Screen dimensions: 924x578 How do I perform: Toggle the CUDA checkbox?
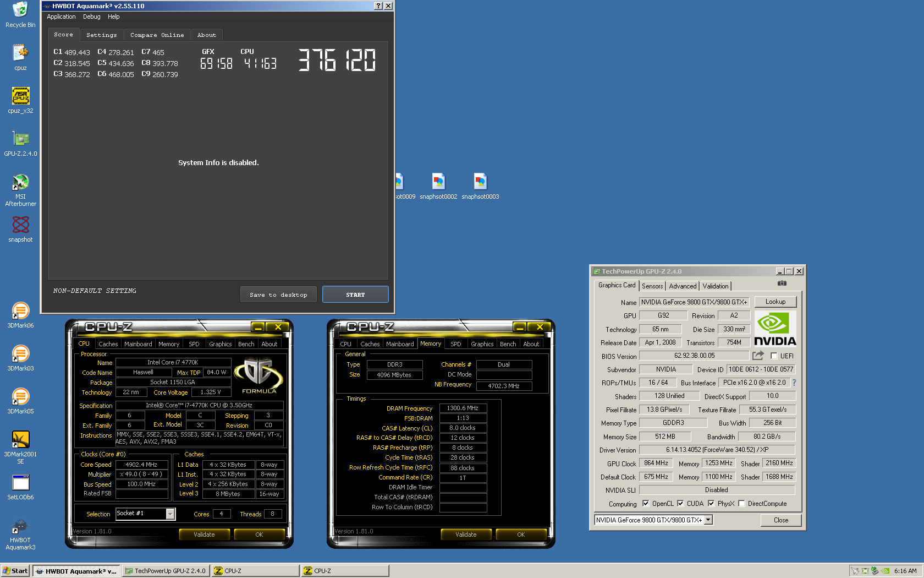[680, 503]
